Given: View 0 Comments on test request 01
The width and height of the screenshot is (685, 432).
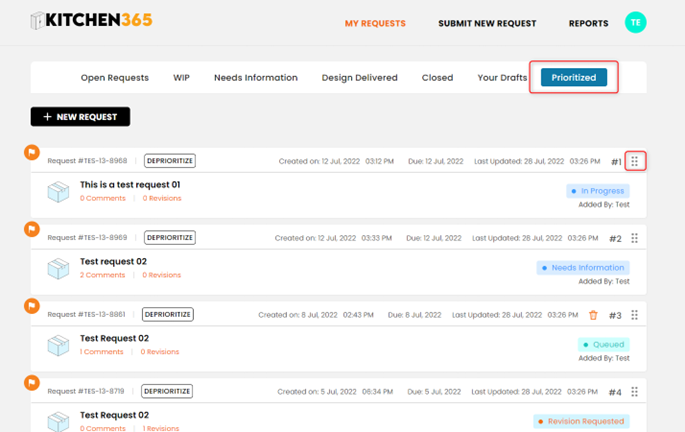Looking at the screenshot, I should (103, 198).
